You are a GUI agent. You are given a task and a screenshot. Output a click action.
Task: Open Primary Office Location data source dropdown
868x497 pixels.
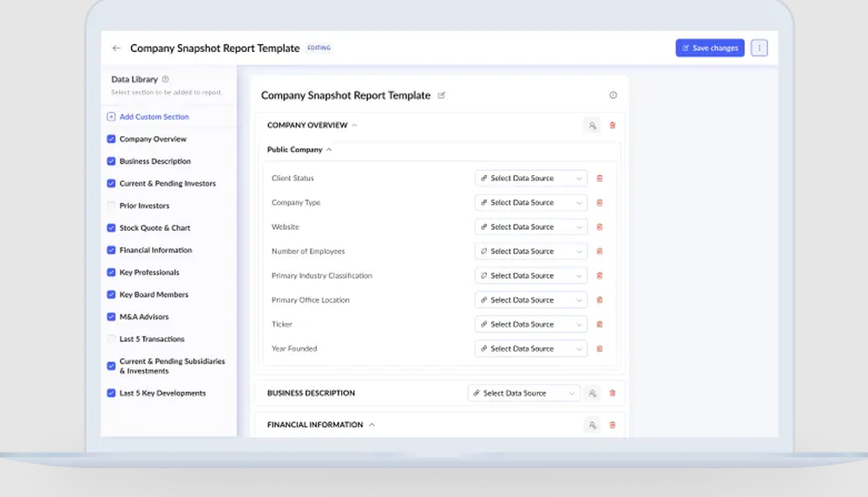[x=531, y=300]
